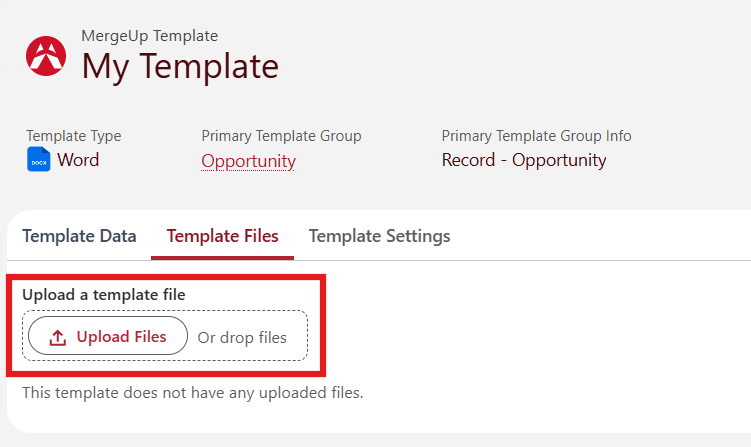Click the 'Word' template type value
The image size is (751, 447).
click(x=78, y=160)
